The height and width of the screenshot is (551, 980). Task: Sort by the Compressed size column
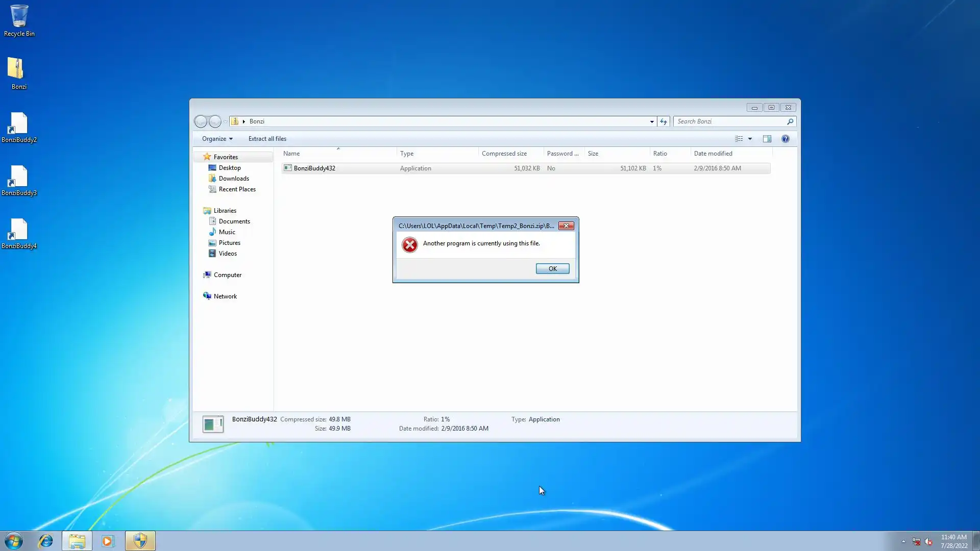point(504,154)
